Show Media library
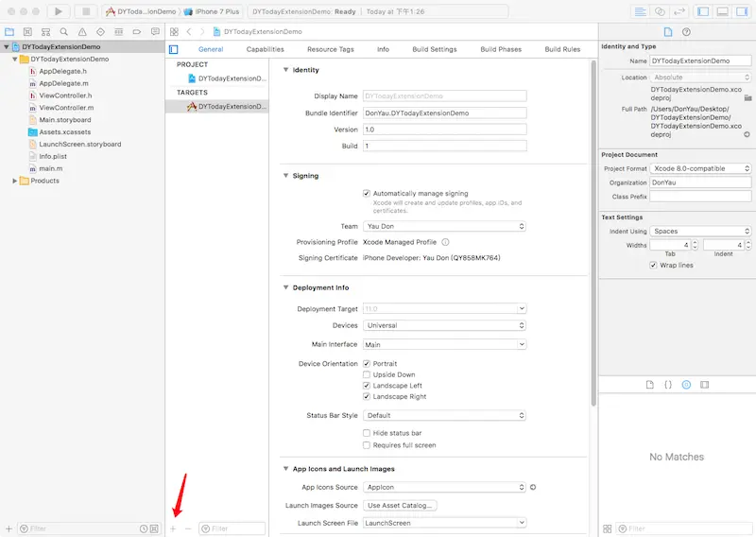Image resolution: width=756 pixels, height=537 pixels. click(704, 385)
